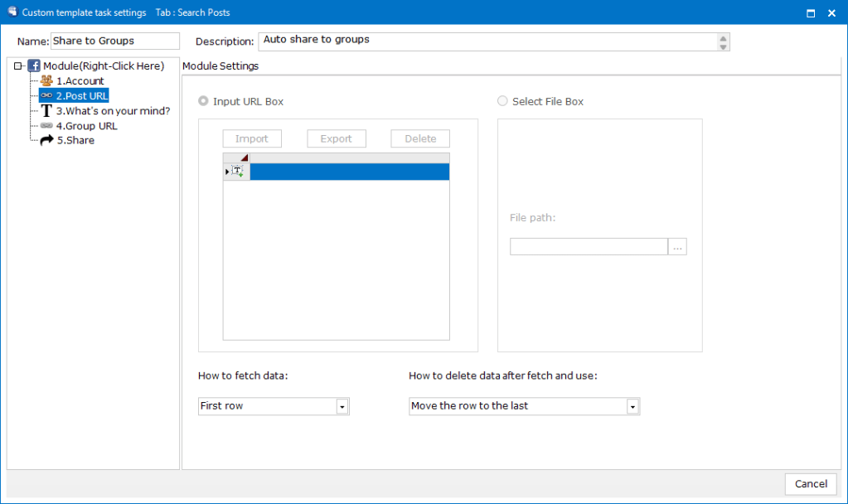Click the file path browse button
Screen dimensions: 848x504
click(x=677, y=246)
